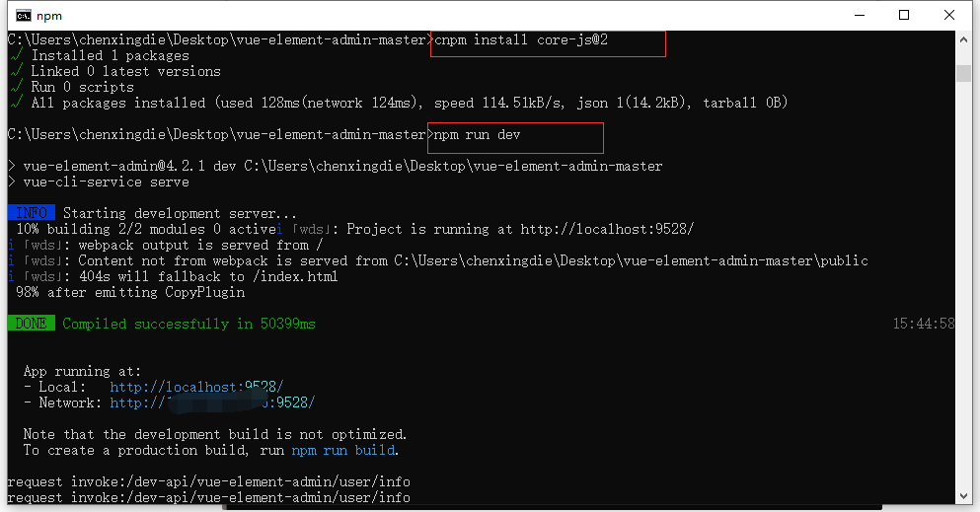Click the green DONE badge
This screenshot has height=512, width=980.
tap(32, 324)
